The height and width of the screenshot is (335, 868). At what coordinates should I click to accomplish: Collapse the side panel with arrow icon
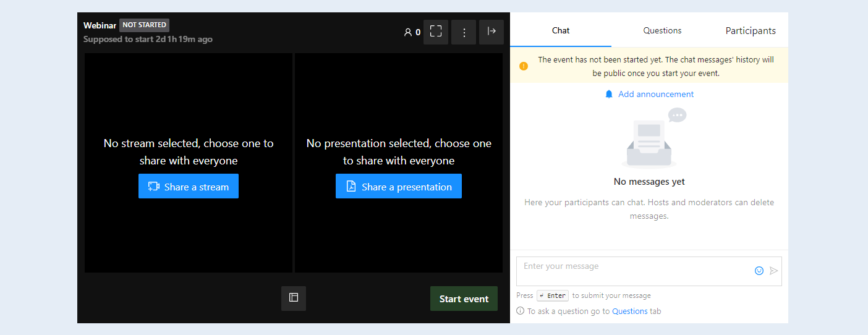click(x=491, y=32)
